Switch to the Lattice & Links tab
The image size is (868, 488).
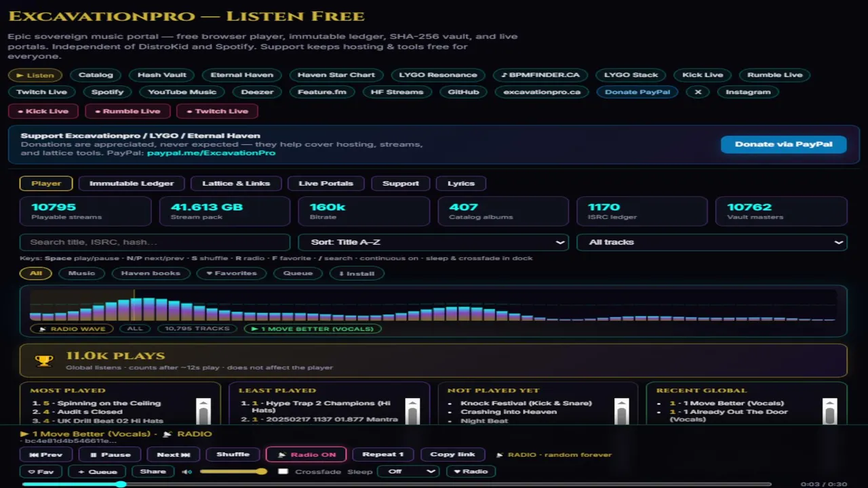(236, 184)
